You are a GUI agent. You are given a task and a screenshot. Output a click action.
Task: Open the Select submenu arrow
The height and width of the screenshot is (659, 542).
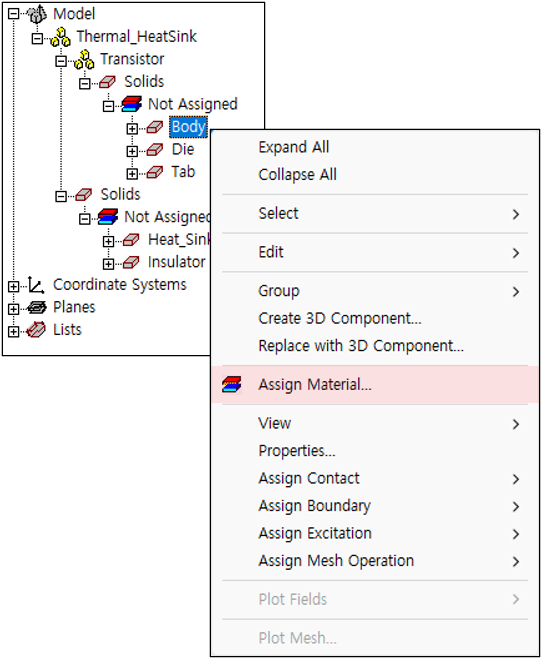coord(516,214)
